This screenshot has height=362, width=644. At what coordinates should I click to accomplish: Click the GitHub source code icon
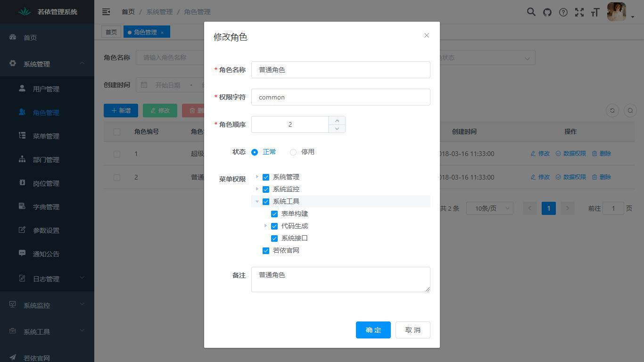[547, 12]
